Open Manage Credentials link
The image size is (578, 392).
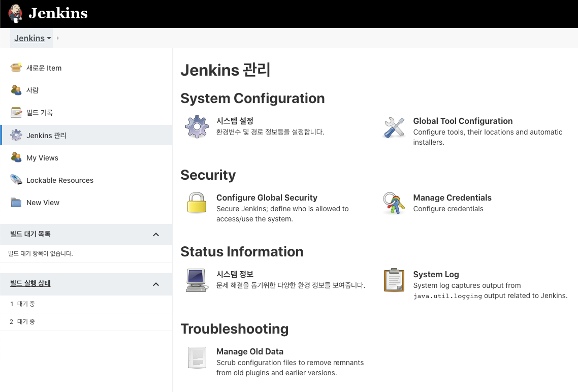point(453,198)
